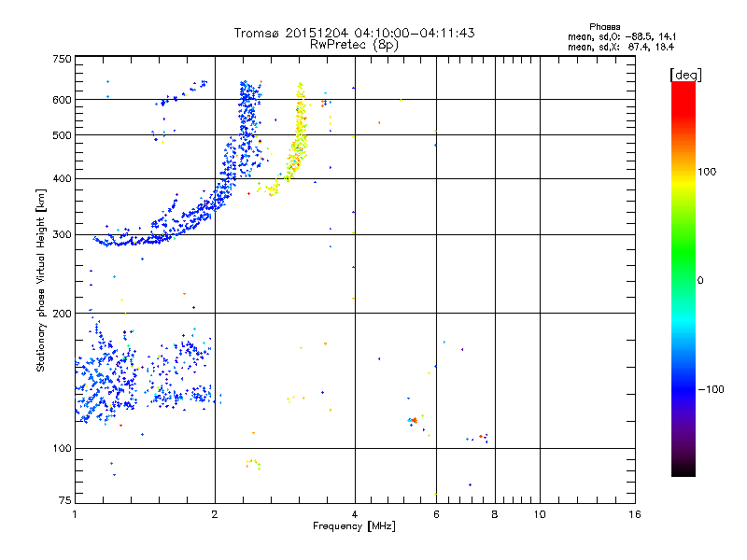The width and height of the screenshot is (747, 560).
Task: Click the 'Stationary phase Virtual Height [km]' axis label
Action: tap(41, 281)
